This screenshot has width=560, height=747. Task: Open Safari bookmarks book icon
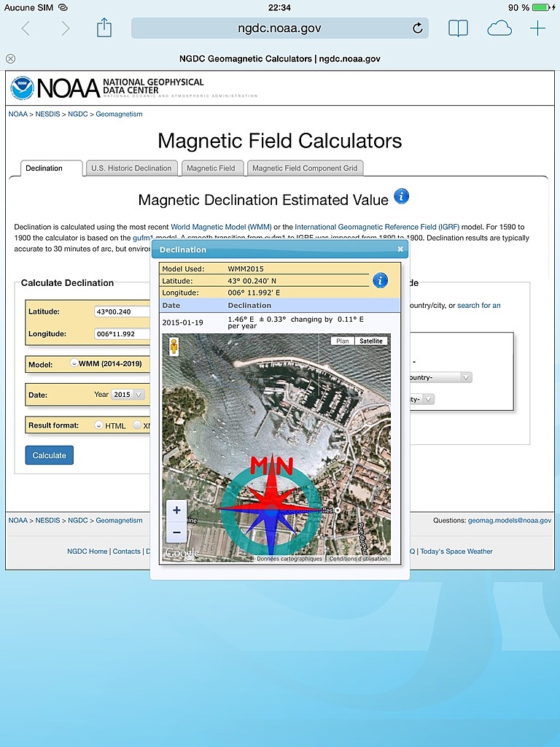pyautogui.click(x=458, y=28)
